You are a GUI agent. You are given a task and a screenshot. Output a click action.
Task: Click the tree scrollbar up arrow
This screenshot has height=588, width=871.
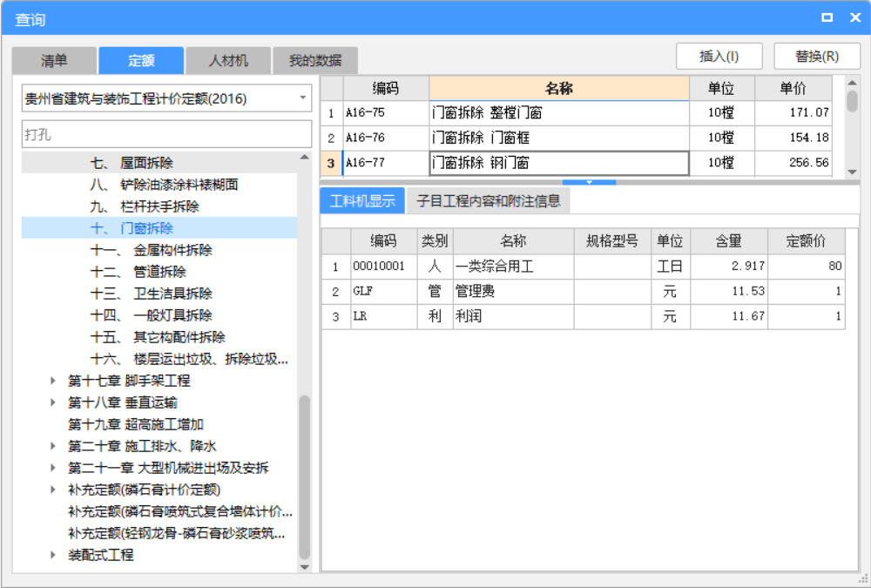304,158
